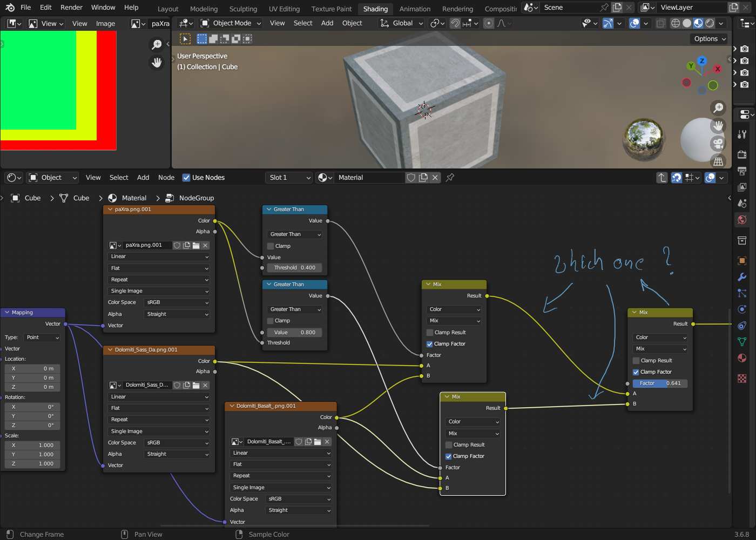This screenshot has width=756, height=540.
Task: Toggle Clamp Factor on top Mix node
Action: [430, 344]
